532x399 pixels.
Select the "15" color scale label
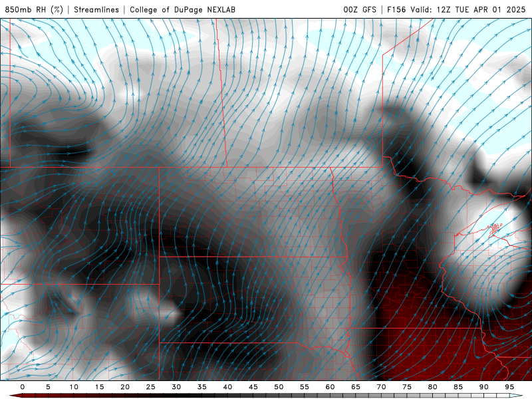tap(99, 387)
